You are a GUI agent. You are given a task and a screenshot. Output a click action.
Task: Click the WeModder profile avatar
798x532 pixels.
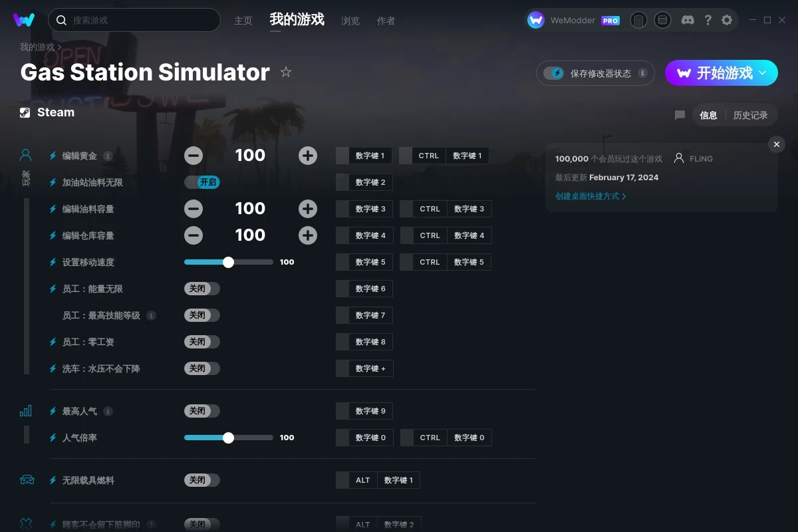(536, 20)
